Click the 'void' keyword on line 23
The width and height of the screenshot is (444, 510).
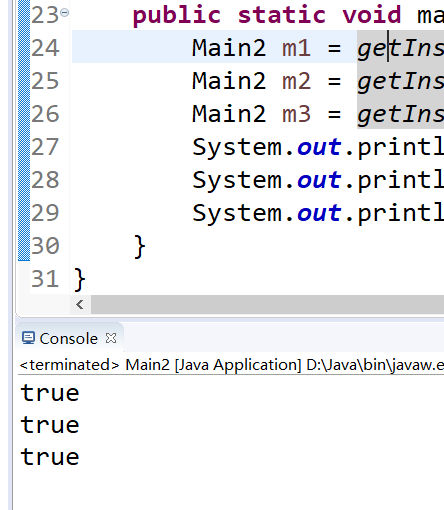pos(372,15)
